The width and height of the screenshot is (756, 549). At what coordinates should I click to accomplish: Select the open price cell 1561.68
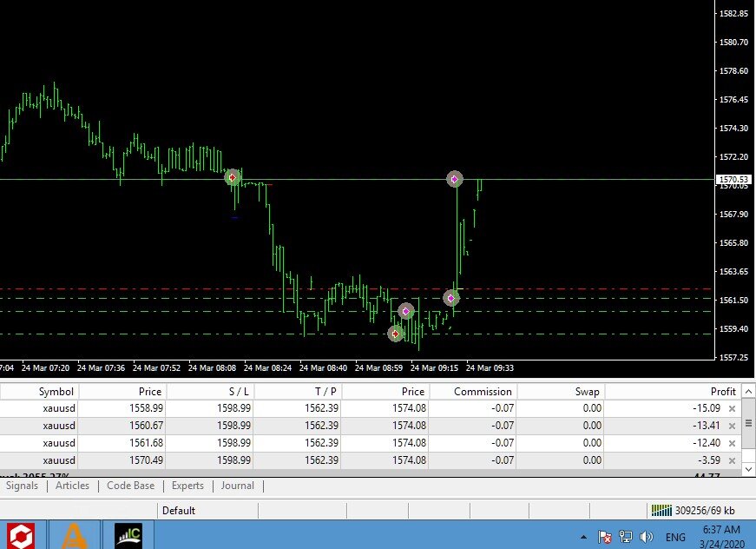[x=146, y=443]
